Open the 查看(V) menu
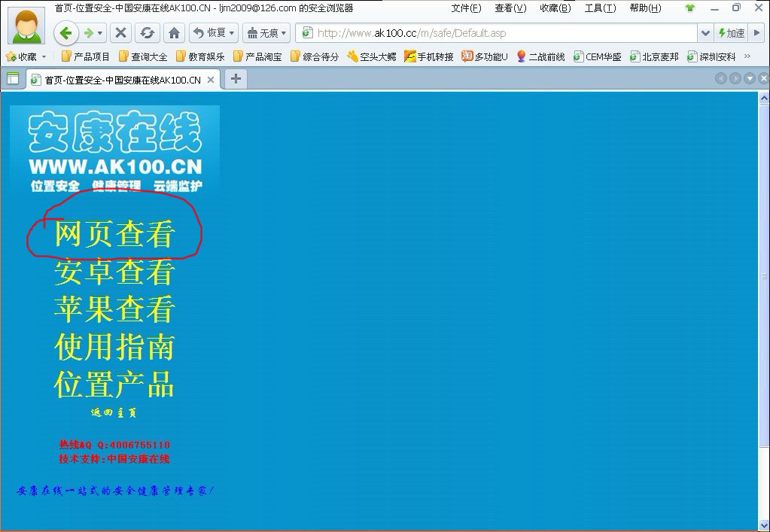Image resolution: width=770 pixels, height=532 pixels. tap(511, 8)
